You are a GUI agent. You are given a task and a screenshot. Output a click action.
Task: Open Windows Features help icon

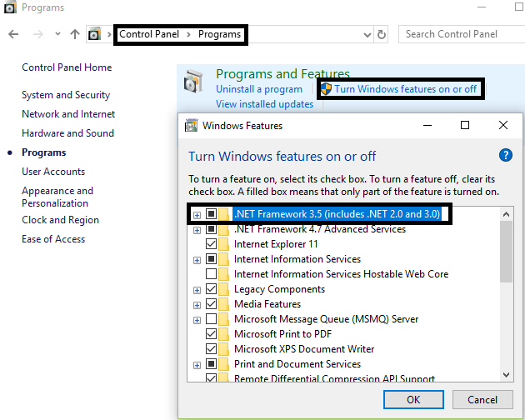pyautogui.click(x=505, y=155)
